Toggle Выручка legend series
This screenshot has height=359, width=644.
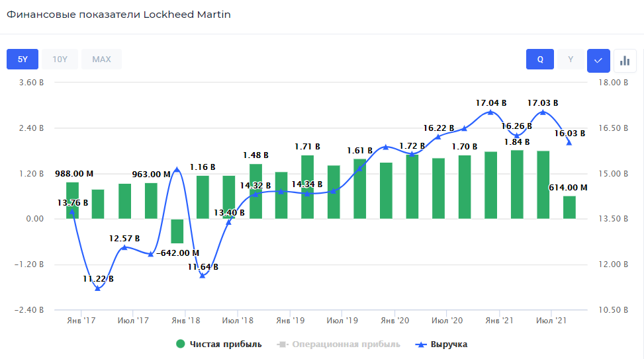[x=441, y=344]
